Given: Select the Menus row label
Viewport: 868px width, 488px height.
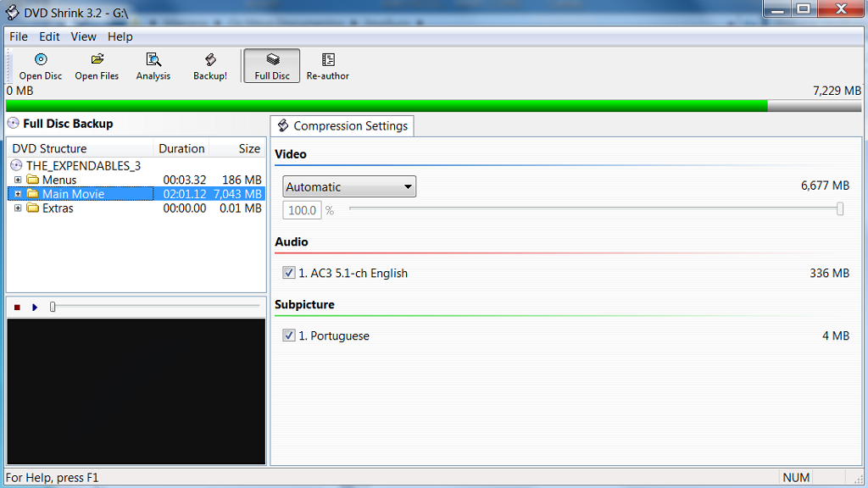Looking at the screenshot, I should [x=59, y=180].
